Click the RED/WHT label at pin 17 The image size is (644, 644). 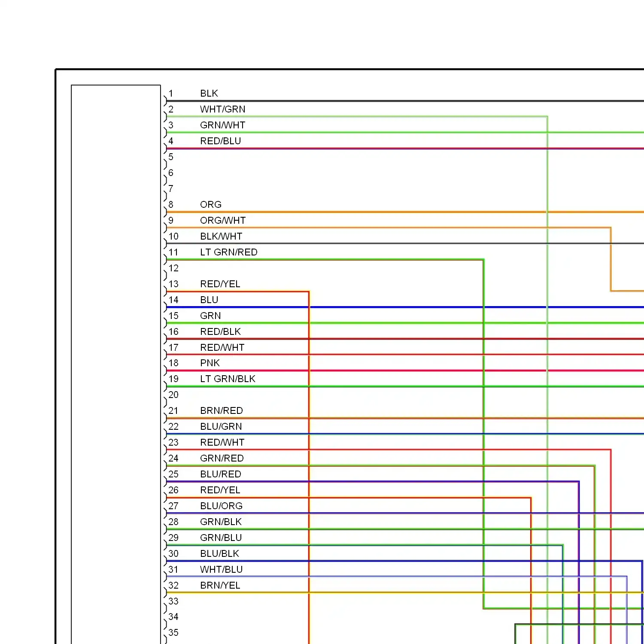222,347
